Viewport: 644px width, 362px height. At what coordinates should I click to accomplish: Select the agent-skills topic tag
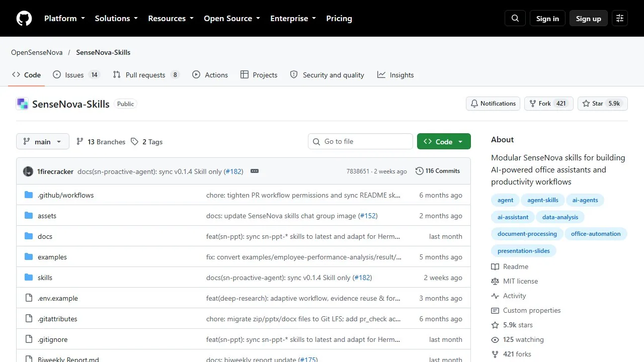(543, 200)
